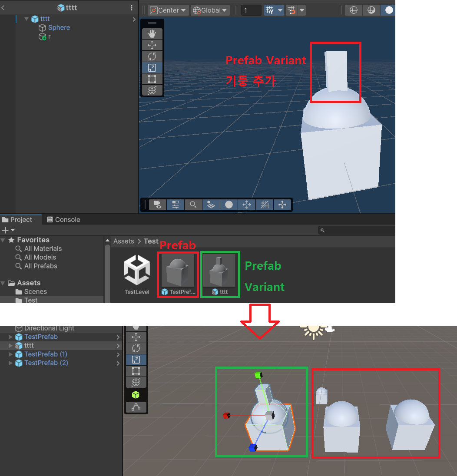Collapse the tttt root in prefab hierarchy
457x476 pixels.
click(26, 19)
